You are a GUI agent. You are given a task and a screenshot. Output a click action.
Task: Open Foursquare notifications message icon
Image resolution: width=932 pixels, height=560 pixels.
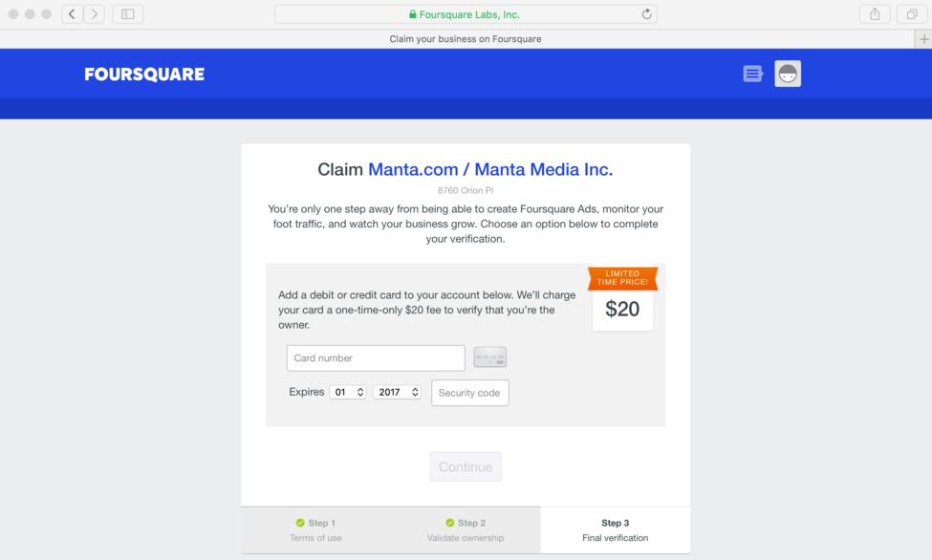point(752,74)
